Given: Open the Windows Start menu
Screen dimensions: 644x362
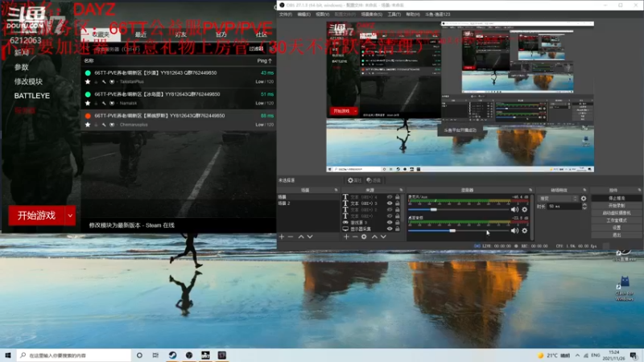Looking at the screenshot, I should pos(8,355).
